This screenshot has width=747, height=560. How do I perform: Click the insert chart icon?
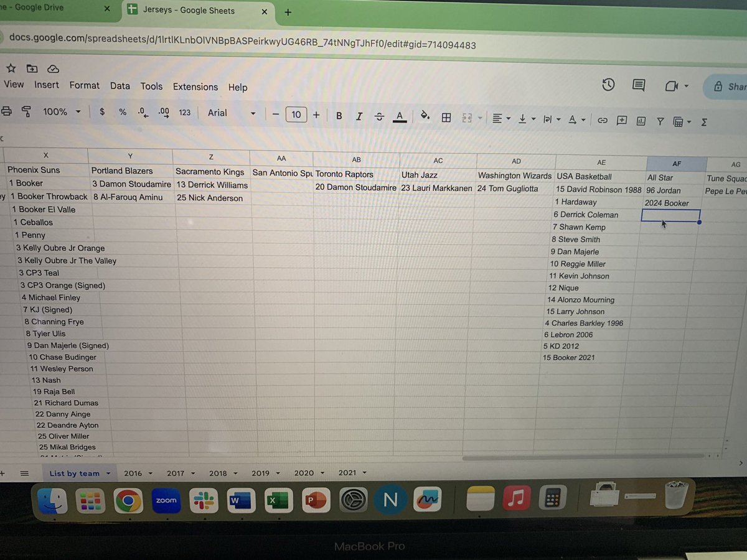tap(641, 121)
